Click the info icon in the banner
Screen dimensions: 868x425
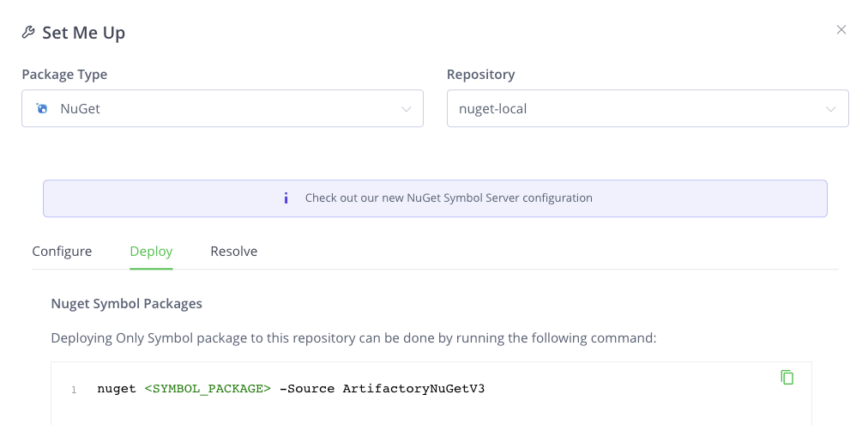286,197
